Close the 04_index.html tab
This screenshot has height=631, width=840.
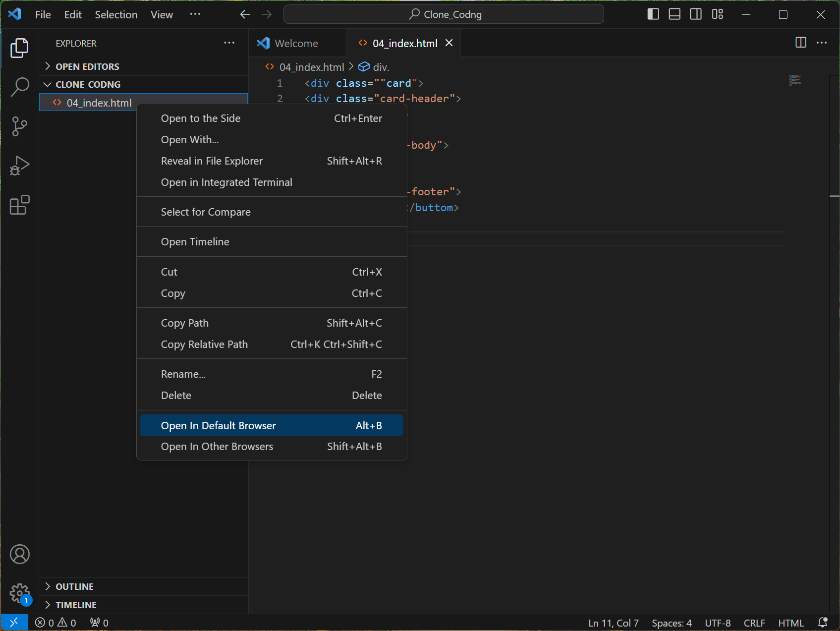(x=449, y=43)
